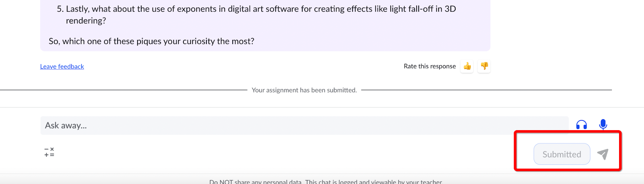This screenshot has width=644, height=184.
Task: Focus the Ask away message field
Action: coord(304,125)
